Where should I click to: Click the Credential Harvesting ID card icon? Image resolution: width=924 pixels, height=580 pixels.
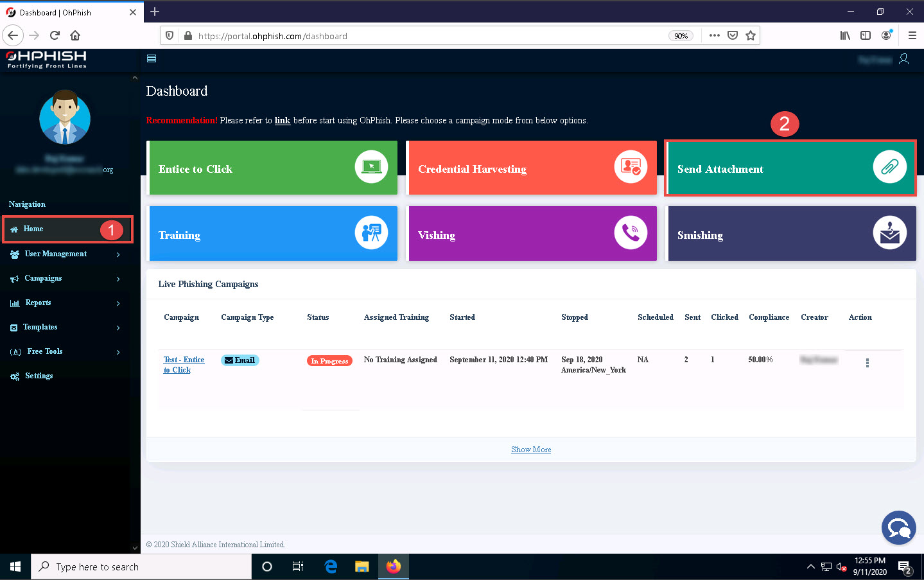point(631,167)
